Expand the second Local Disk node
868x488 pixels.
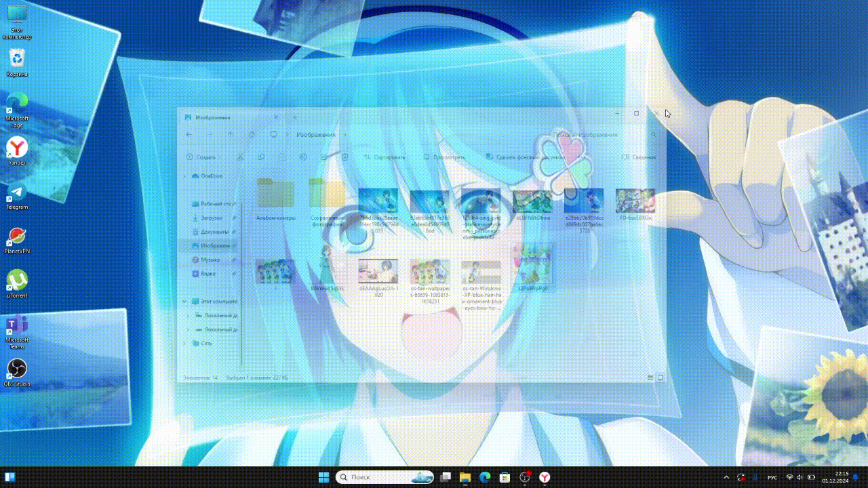click(189, 329)
